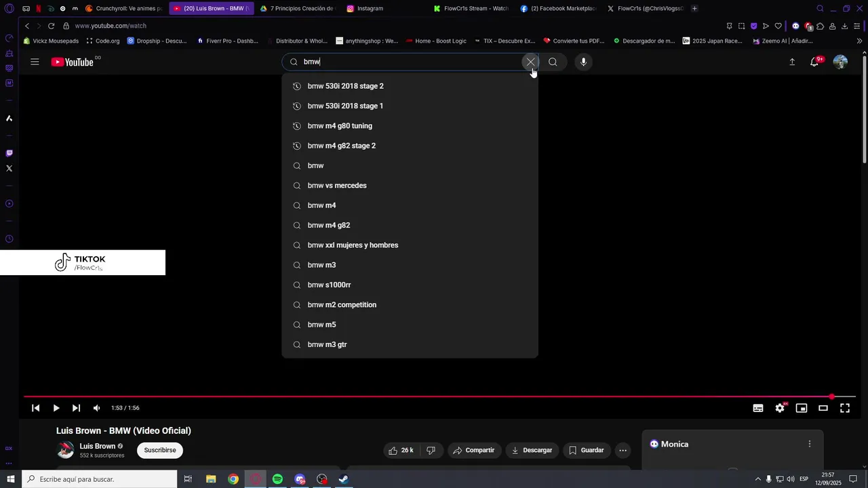
Task: Open a new browser tab
Action: coord(694,8)
